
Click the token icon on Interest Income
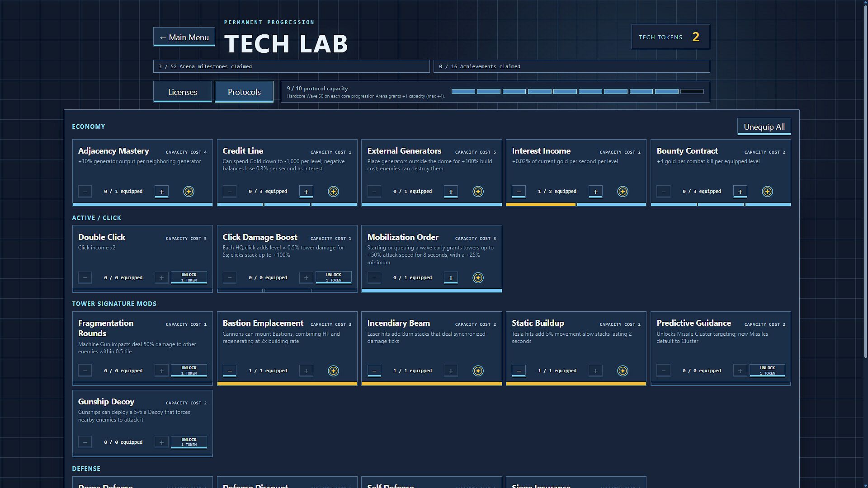[623, 192]
